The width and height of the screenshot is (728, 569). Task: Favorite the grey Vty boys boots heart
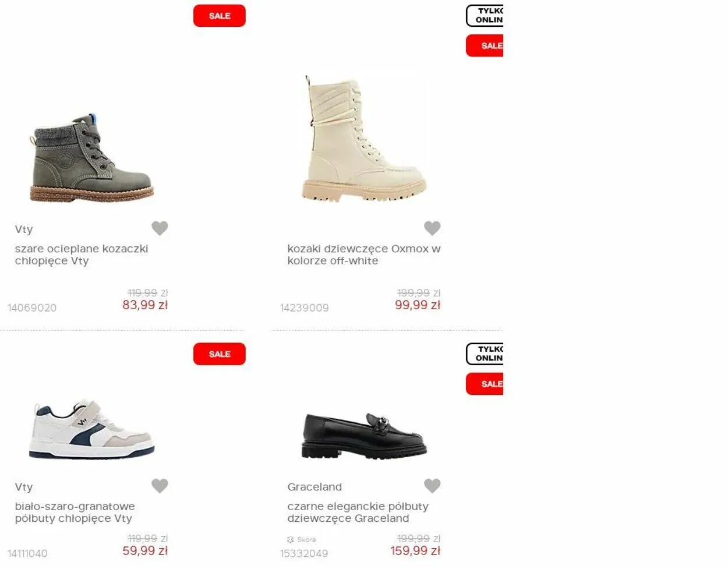click(x=160, y=228)
